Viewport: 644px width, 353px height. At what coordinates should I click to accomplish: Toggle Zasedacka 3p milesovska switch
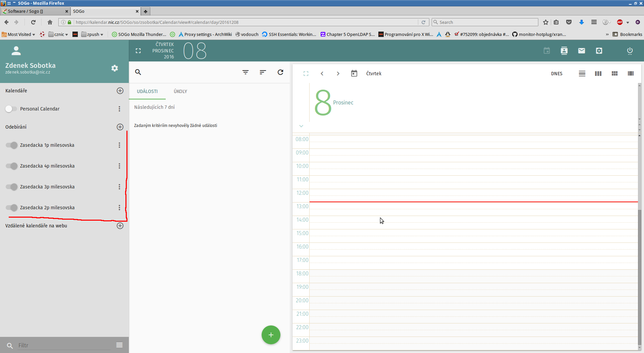(12, 187)
